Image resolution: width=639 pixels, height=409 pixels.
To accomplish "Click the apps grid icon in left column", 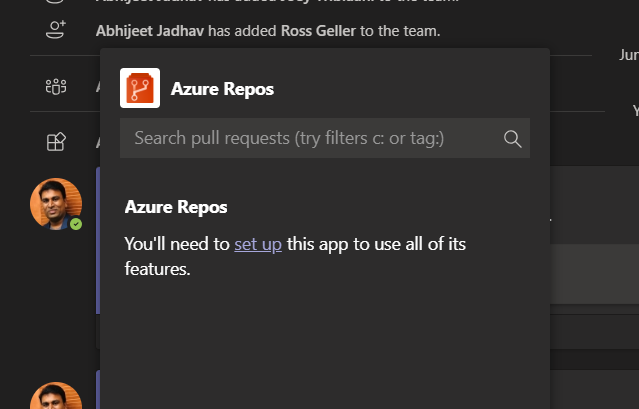I will click(56, 142).
